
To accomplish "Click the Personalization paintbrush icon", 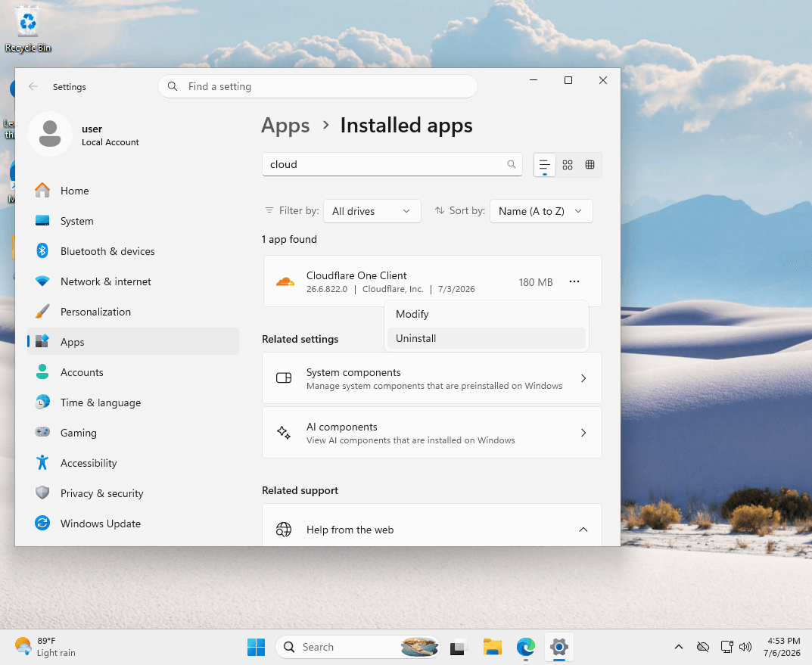I will pos(42,312).
